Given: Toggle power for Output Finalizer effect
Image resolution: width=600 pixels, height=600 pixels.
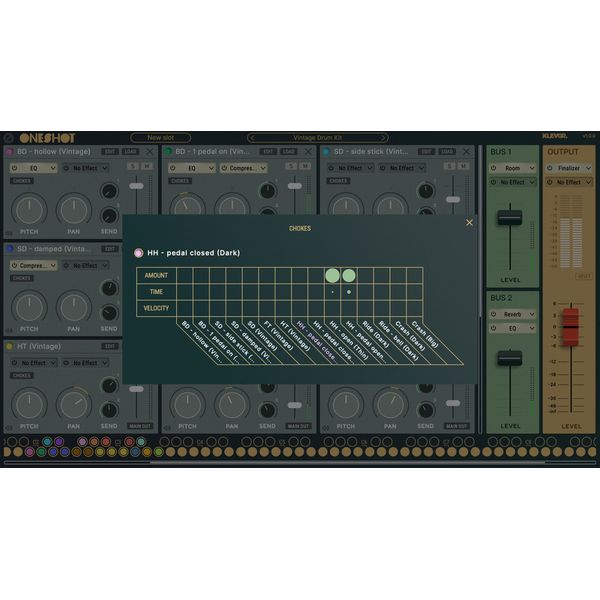Looking at the screenshot, I should tap(550, 168).
